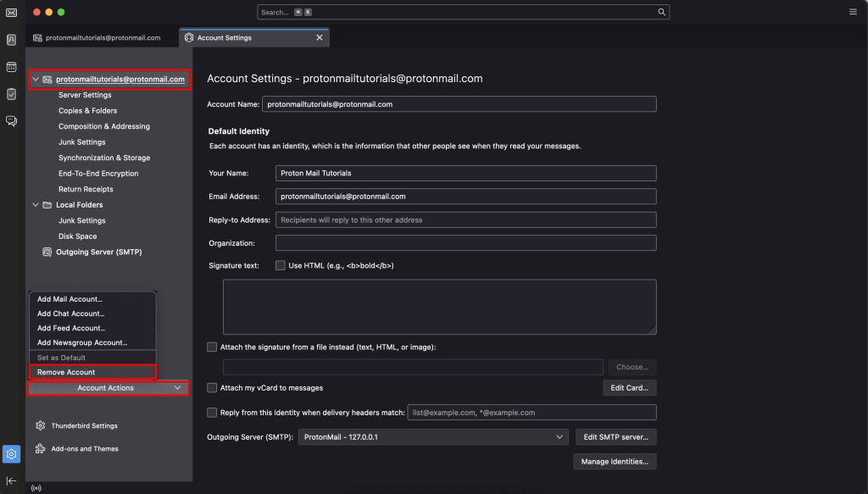Enable reply from identity when headers match

(211, 412)
